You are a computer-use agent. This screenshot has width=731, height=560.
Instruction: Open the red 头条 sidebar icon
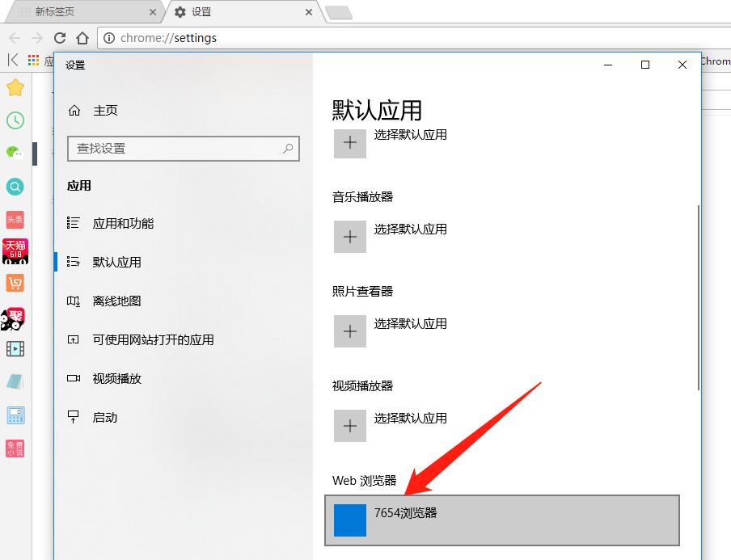point(15,219)
